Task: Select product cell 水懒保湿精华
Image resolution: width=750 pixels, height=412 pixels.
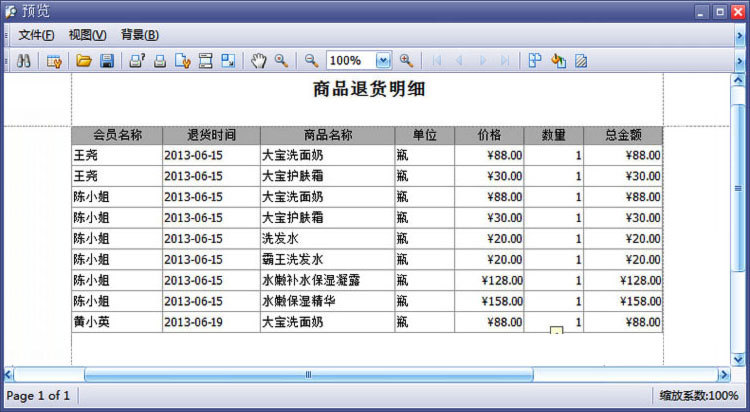Action: 328,301
